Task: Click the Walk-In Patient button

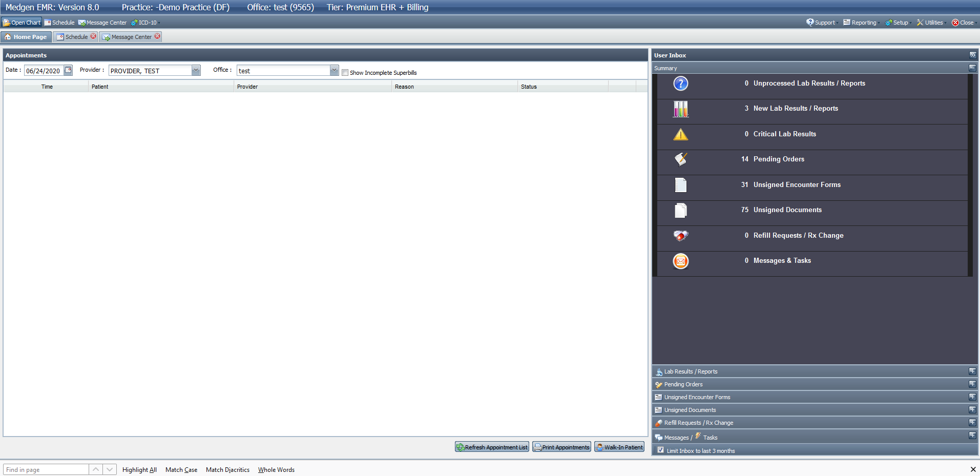Action: pyautogui.click(x=619, y=447)
